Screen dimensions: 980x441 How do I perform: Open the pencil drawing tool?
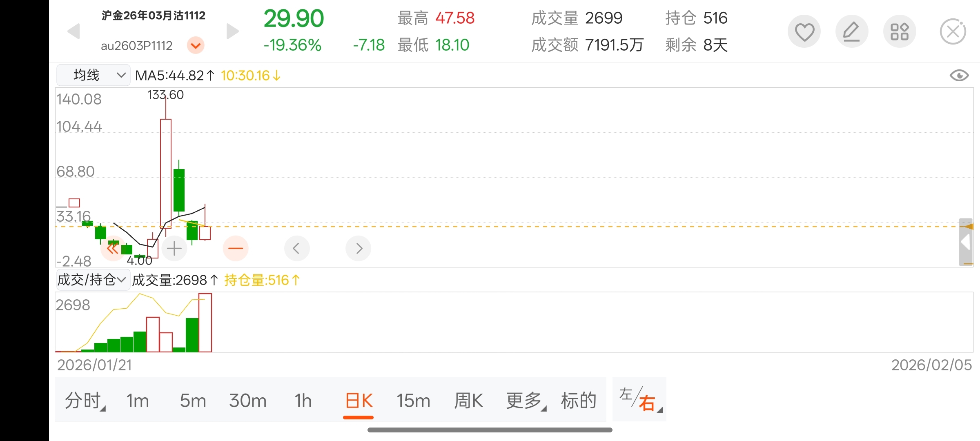pyautogui.click(x=851, y=32)
